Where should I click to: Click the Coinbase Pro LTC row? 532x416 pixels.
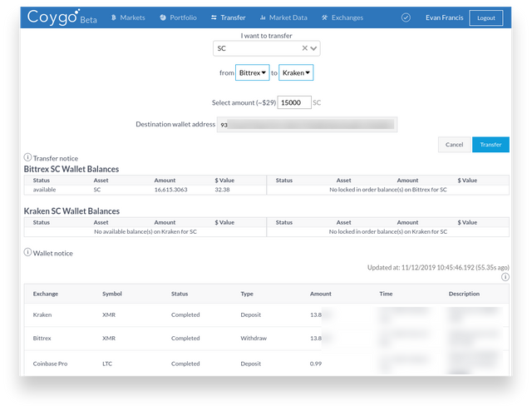click(266, 363)
